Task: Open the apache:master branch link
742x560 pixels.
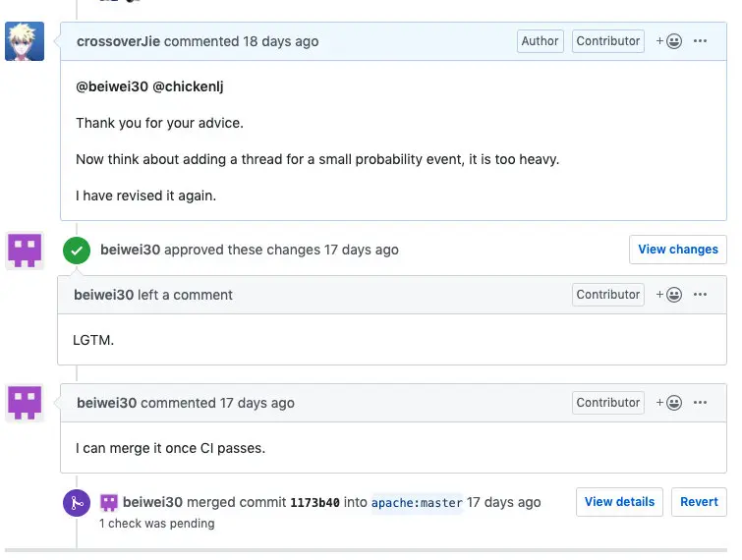Action: pos(417,503)
